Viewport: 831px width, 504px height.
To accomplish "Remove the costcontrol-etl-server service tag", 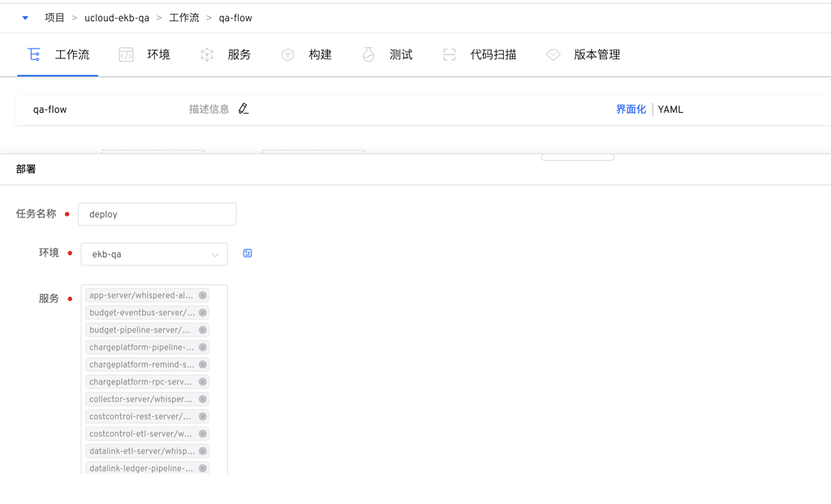I will pyautogui.click(x=204, y=433).
